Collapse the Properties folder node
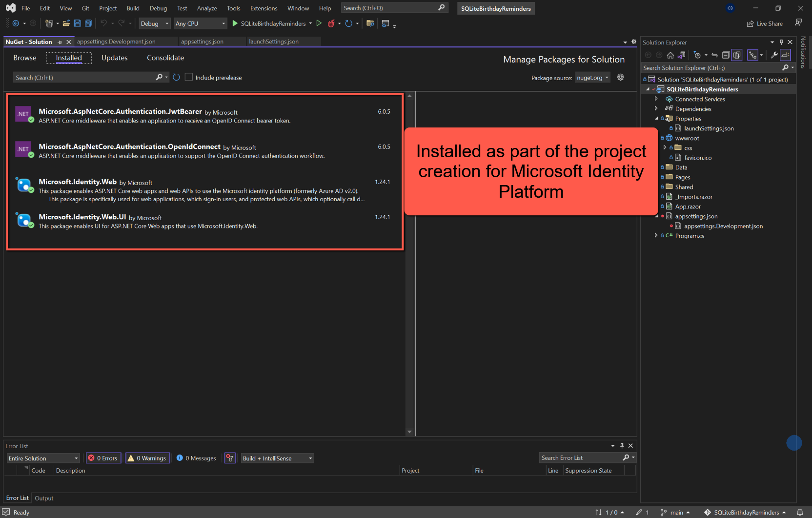The width and height of the screenshot is (812, 518). coord(656,119)
